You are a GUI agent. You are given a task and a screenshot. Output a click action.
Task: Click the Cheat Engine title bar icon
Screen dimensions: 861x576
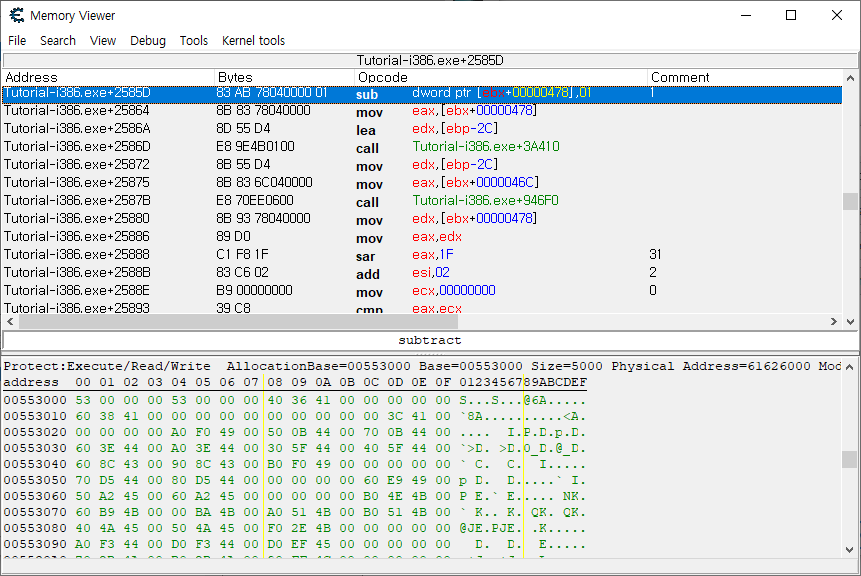click(16, 15)
